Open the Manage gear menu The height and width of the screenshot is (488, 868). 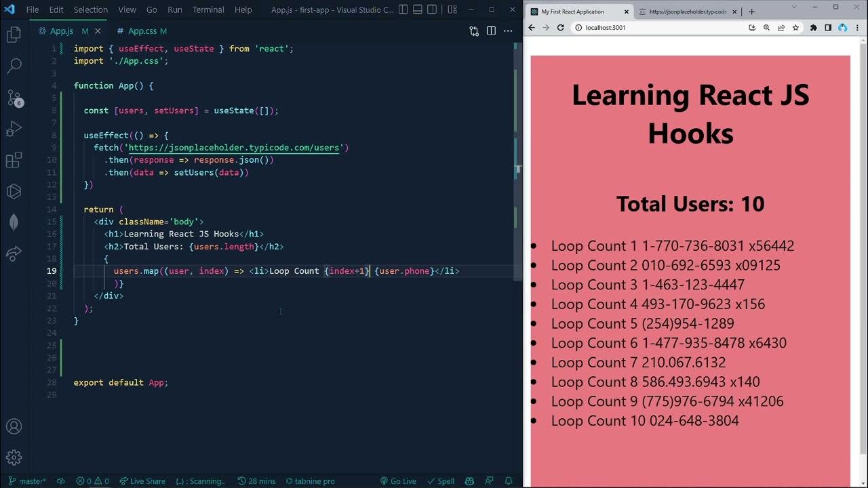pyautogui.click(x=14, y=457)
